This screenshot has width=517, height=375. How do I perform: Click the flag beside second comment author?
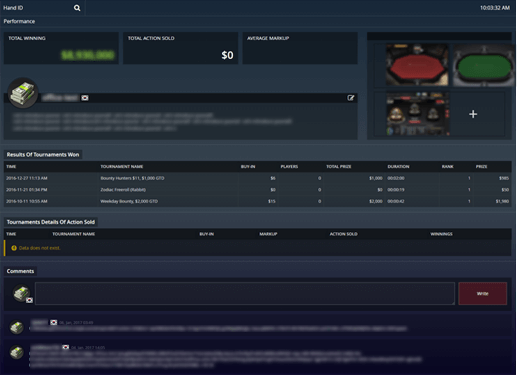point(65,347)
